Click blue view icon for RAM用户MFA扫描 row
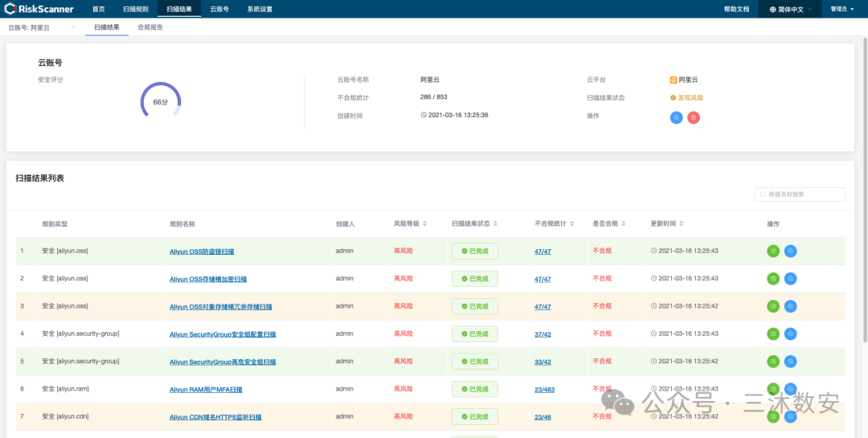Image resolution: width=868 pixels, height=438 pixels. (791, 389)
